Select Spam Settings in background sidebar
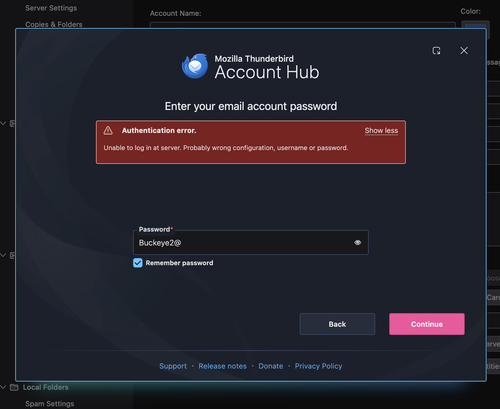 50,404
